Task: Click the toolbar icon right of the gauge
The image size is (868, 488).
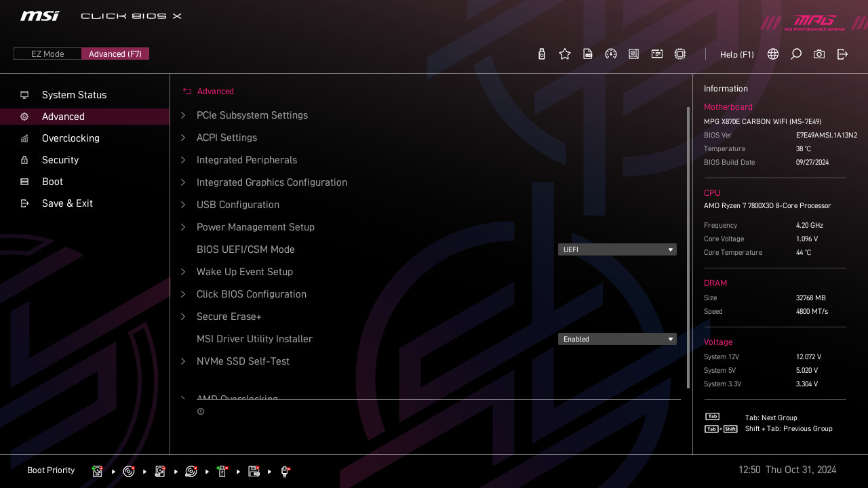Action: click(634, 54)
